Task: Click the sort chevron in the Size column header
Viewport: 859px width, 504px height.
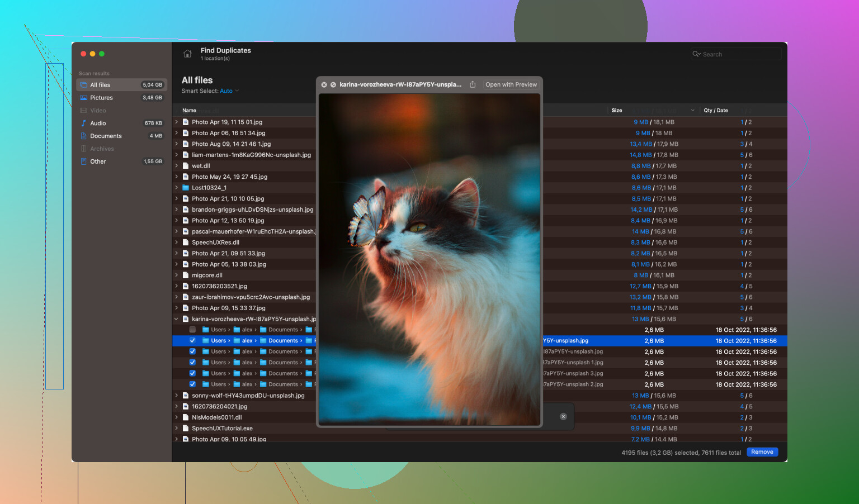Action: click(692, 111)
